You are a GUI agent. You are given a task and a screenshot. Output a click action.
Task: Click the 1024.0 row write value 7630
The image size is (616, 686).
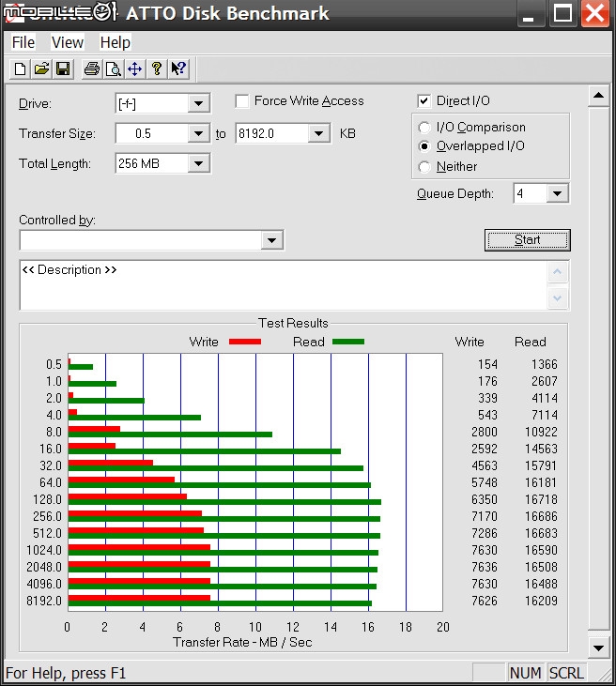click(485, 550)
